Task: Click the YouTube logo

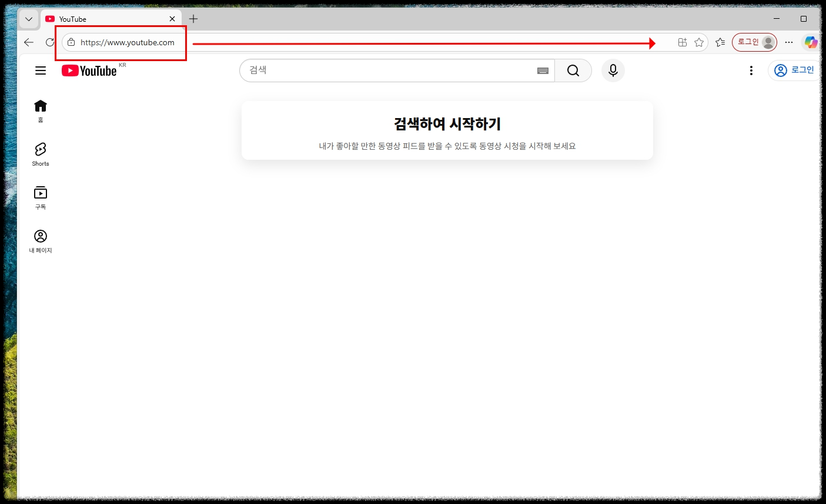Action: click(x=89, y=70)
